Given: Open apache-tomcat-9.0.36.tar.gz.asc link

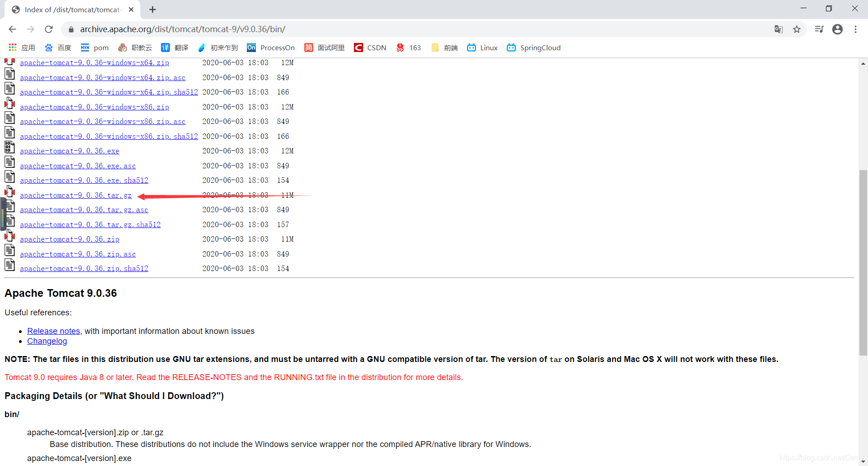Looking at the screenshot, I should point(84,210).
